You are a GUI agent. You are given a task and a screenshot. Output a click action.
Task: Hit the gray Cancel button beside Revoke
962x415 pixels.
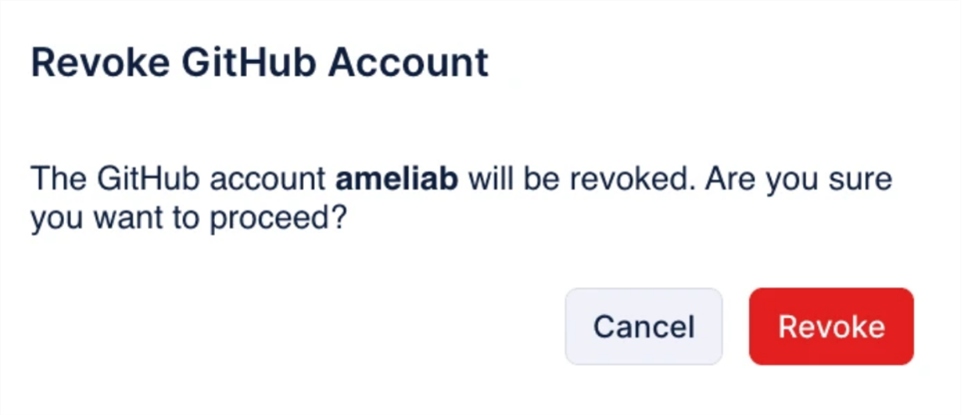click(643, 327)
